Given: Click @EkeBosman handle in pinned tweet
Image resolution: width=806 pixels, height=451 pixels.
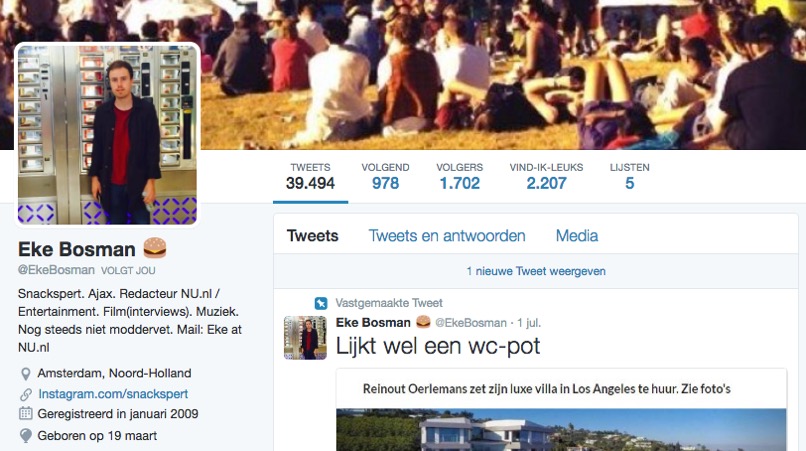Looking at the screenshot, I should point(471,323).
